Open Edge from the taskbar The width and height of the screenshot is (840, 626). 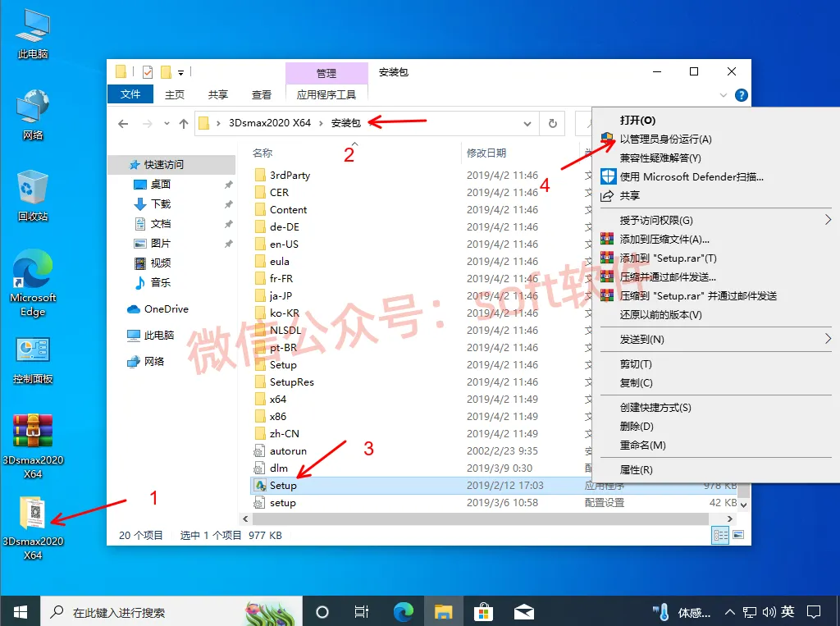click(x=404, y=611)
